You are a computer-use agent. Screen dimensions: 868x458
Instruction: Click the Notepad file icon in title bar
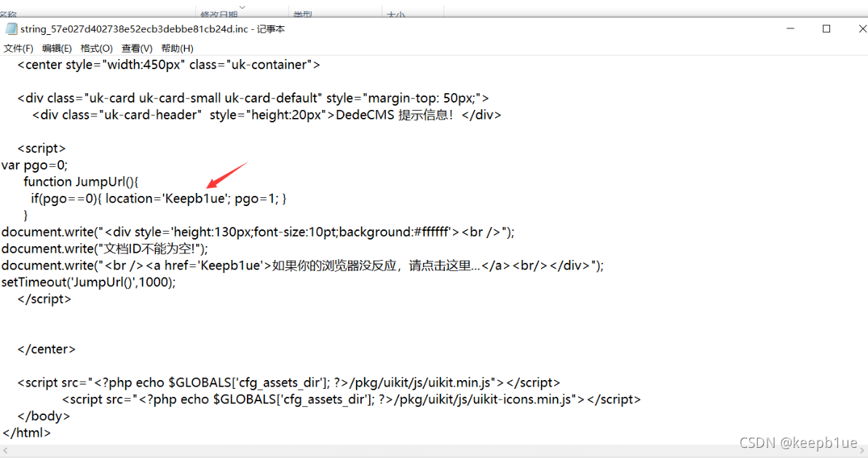pos(11,29)
